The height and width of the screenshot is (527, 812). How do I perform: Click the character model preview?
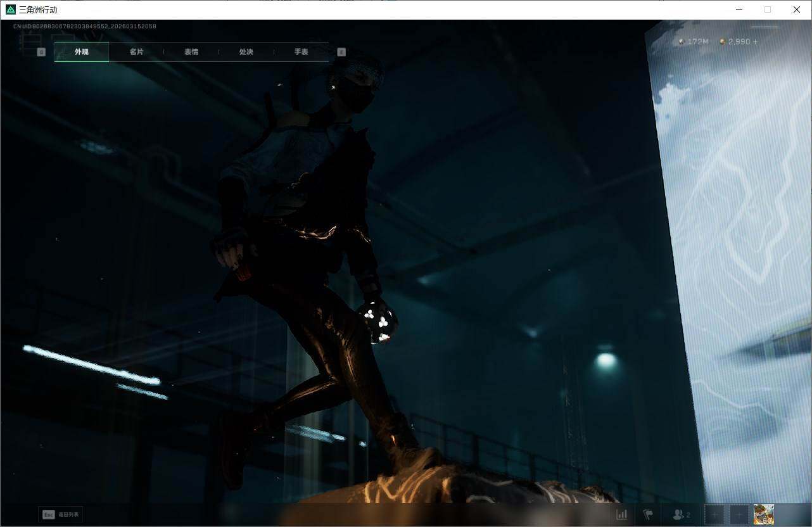click(304, 253)
